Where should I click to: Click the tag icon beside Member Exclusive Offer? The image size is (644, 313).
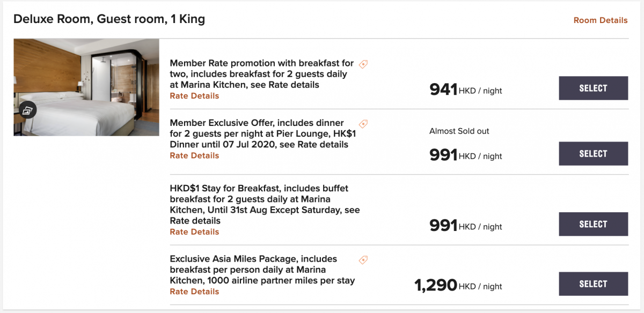coord(363,124)
